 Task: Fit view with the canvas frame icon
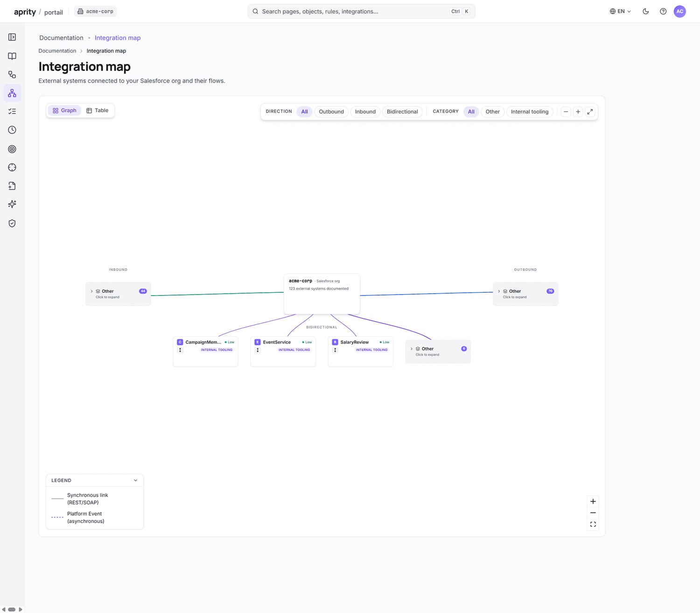(x=593, y=524)
